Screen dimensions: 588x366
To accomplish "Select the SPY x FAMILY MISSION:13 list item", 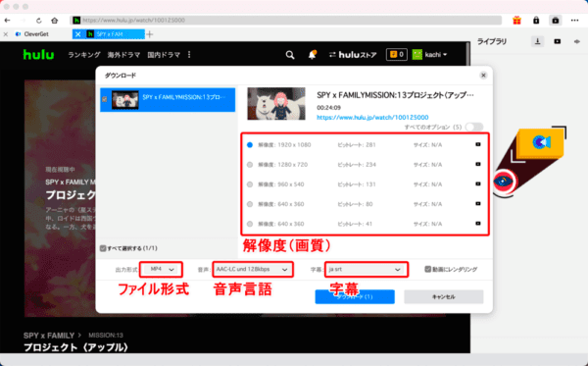I will click(168, 99).
